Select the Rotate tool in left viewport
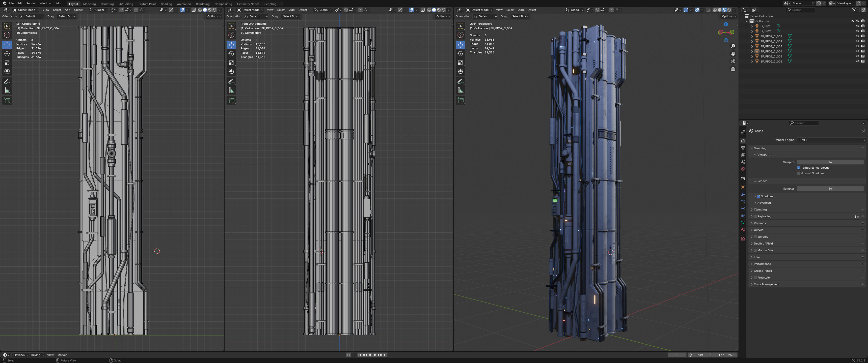This screenshot has height=363, width=868. click(x=7, y=53)
